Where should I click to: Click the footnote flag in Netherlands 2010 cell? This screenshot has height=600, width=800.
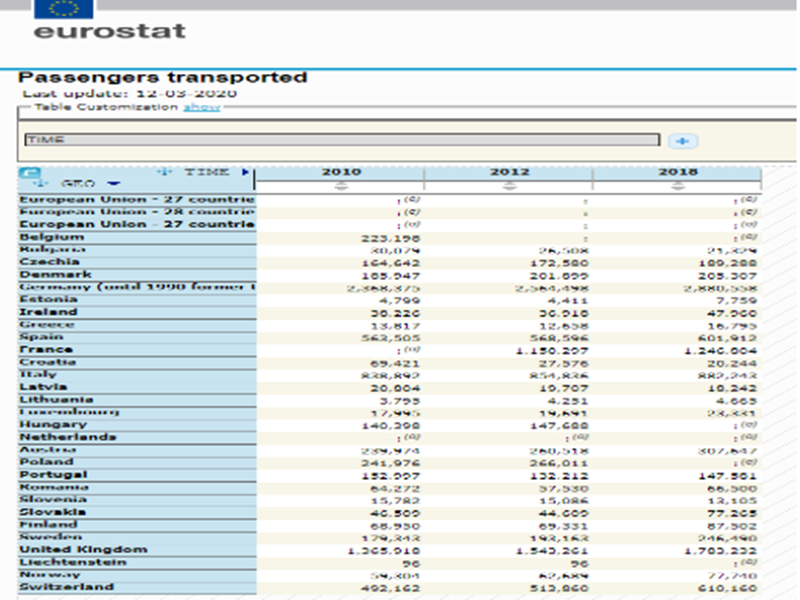(x=411, y=436)
